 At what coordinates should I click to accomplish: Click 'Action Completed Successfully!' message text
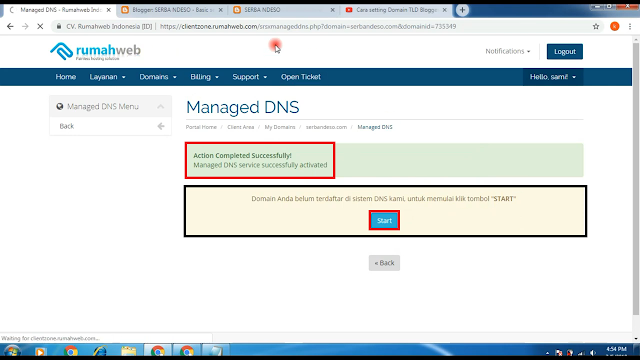coord(242,156)
